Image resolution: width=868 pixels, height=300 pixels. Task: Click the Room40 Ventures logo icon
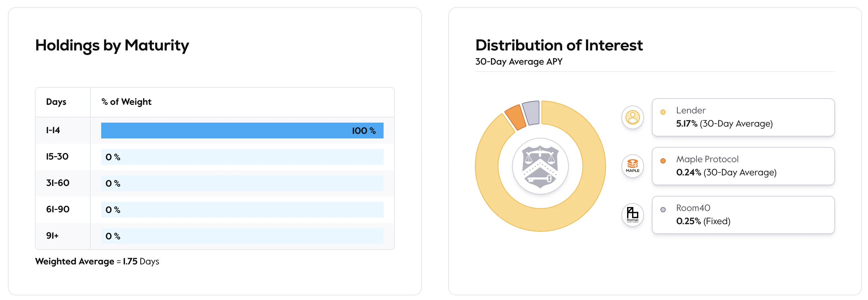coord(632,215)
